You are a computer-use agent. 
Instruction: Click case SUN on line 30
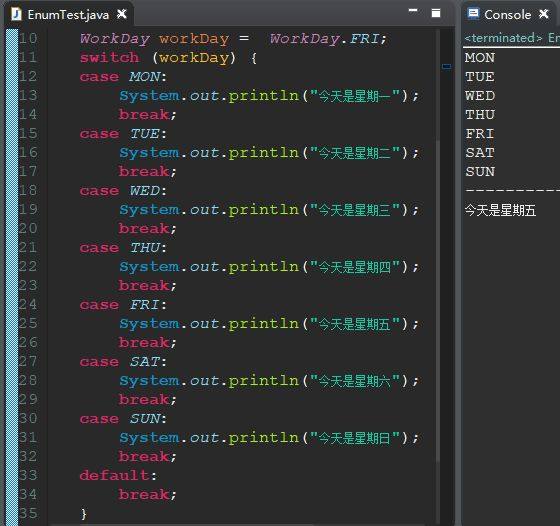pyautogui.click(x=123, y=419)
